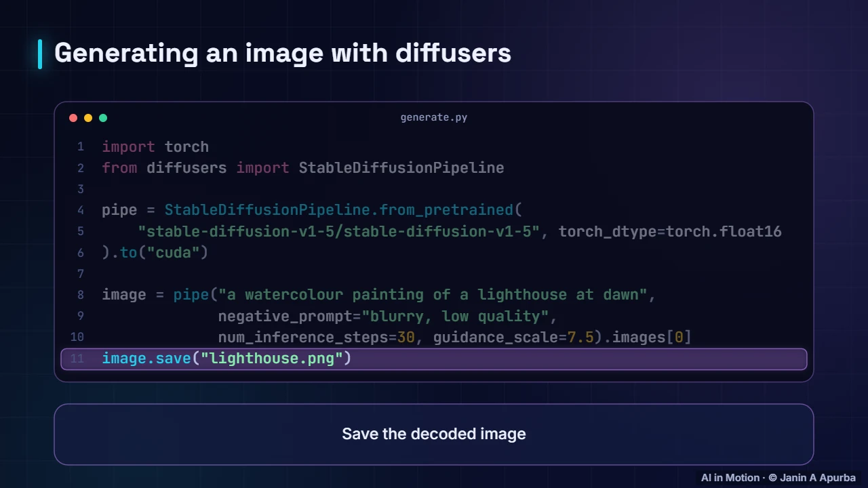The height and width of the screenshot is (488, 868).
Task: Click the empty line numbered 3
Action: 434,189
